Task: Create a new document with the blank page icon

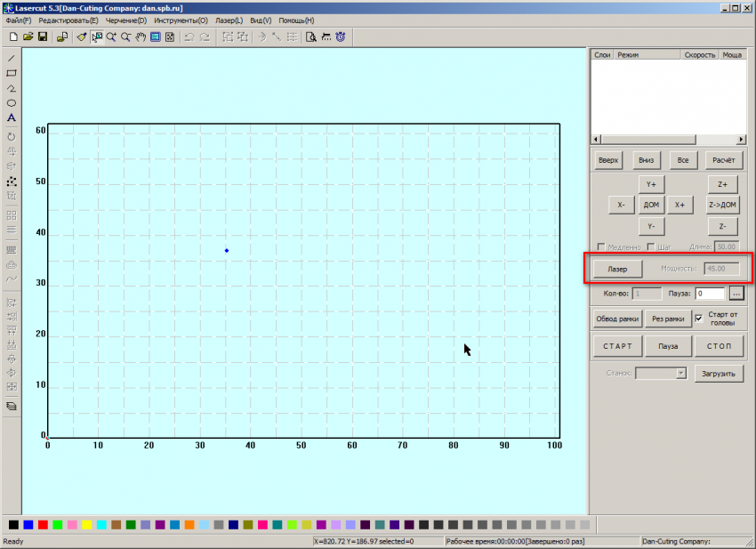Action: click(13, 37)
